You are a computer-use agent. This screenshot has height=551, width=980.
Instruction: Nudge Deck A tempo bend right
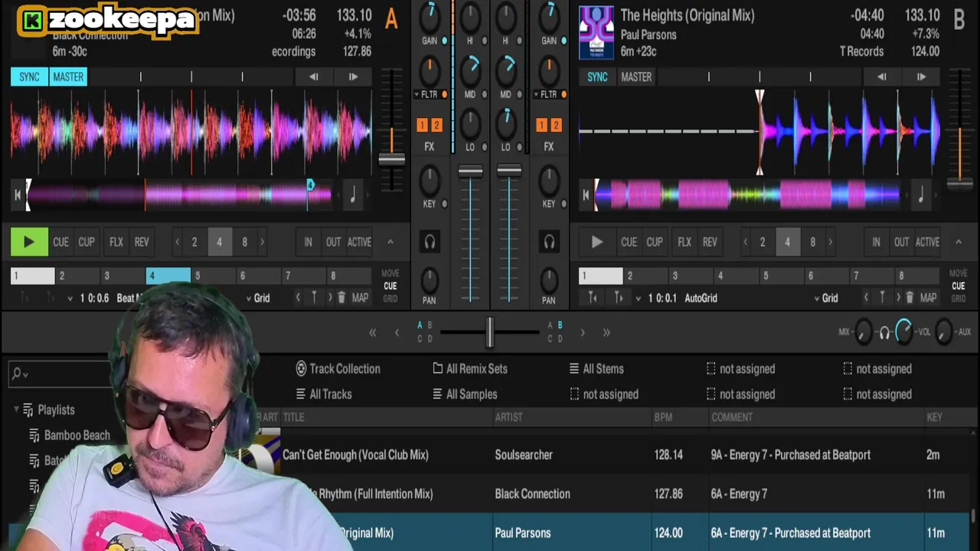click(353, 77)
